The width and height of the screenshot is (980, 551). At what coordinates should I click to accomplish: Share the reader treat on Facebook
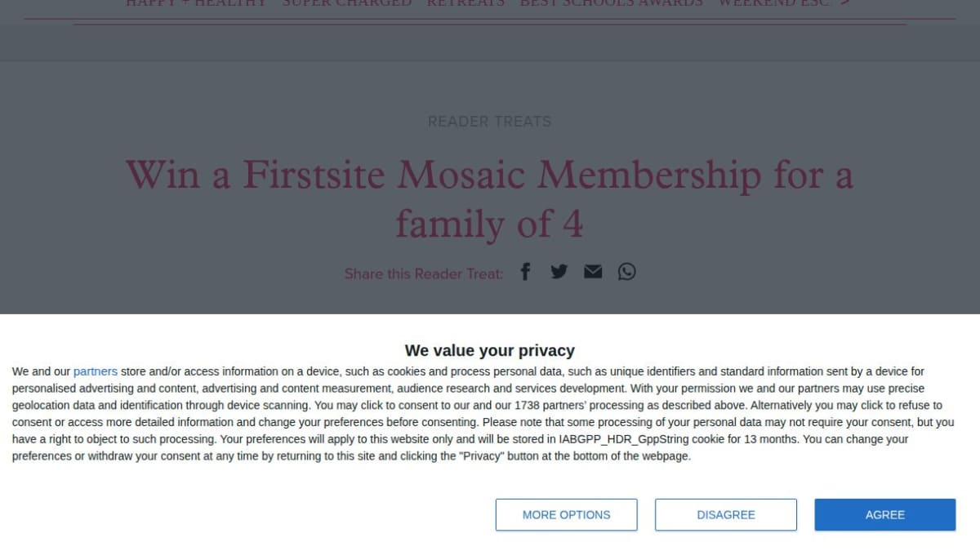[525, 272]
